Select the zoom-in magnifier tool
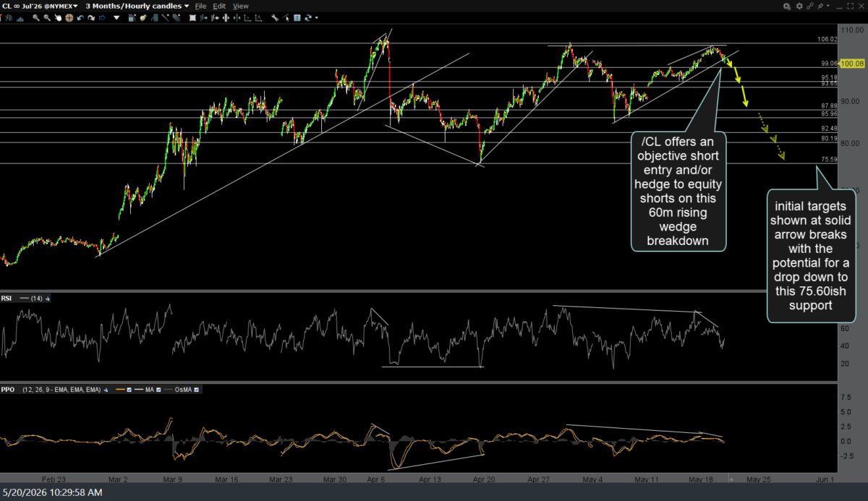The image size is (868, 501). (36, 17)
